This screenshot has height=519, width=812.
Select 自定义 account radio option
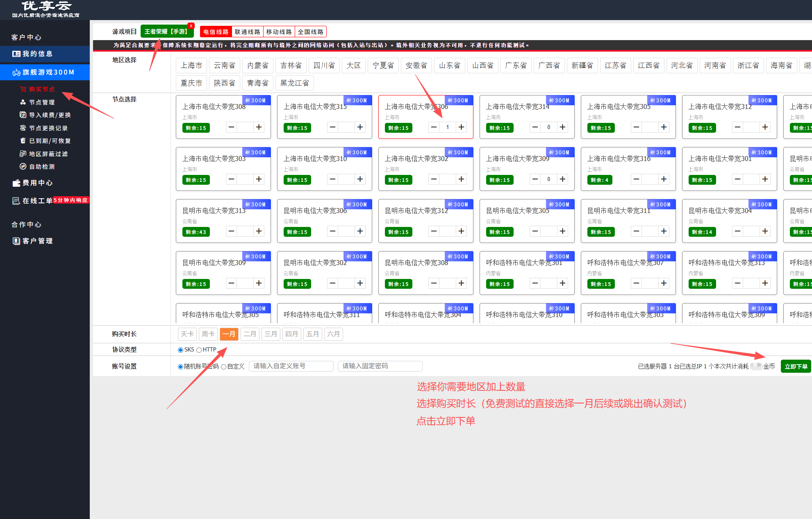coord(223,367)
